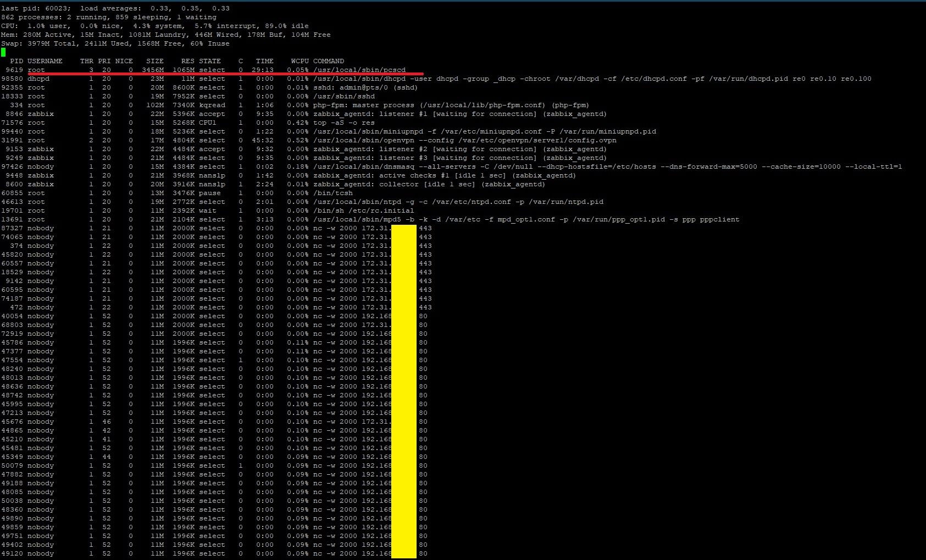Click the RES column header
Viewport: 926px width, 560px height.
(x=187, y=61)
